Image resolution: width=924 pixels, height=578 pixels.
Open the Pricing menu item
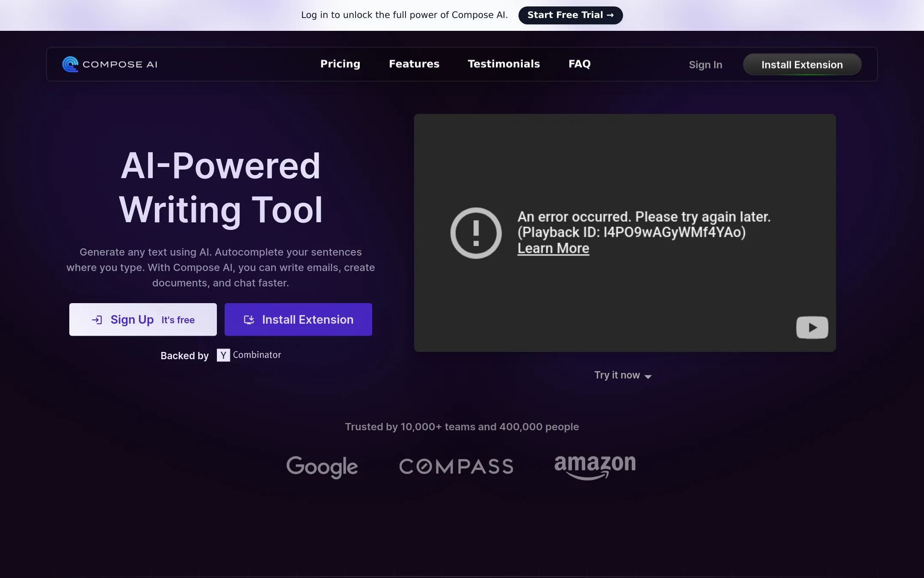(x=341, y=64)
